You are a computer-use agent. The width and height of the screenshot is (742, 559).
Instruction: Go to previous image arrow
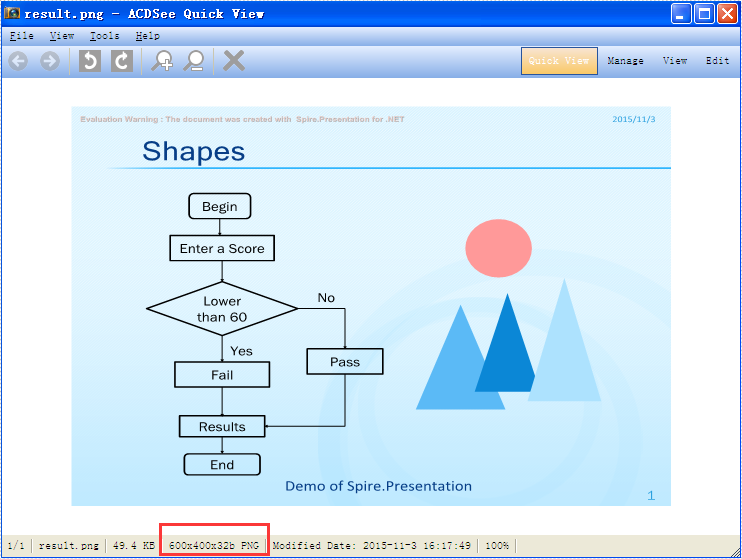point(18,62)
